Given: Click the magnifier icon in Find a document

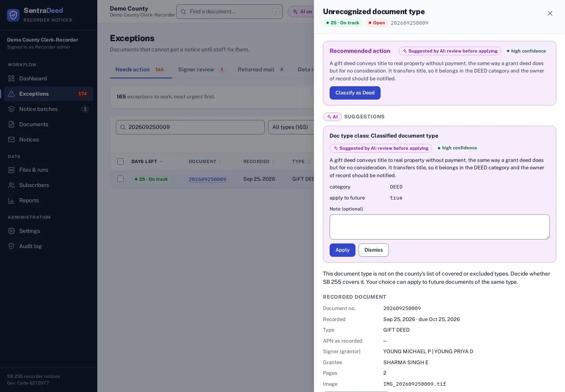Looking at the screenshot, I should tap(183, 12).
